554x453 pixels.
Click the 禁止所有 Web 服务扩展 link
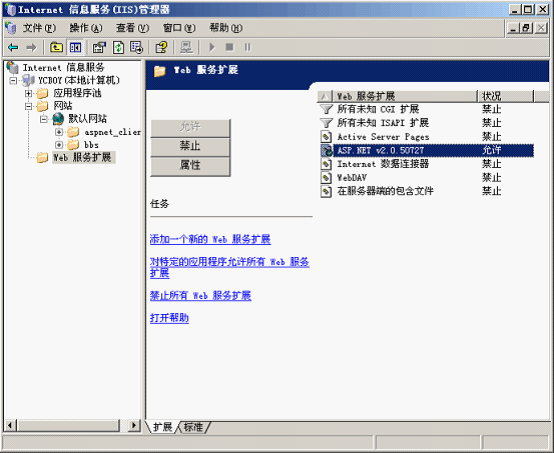point(200,295)
